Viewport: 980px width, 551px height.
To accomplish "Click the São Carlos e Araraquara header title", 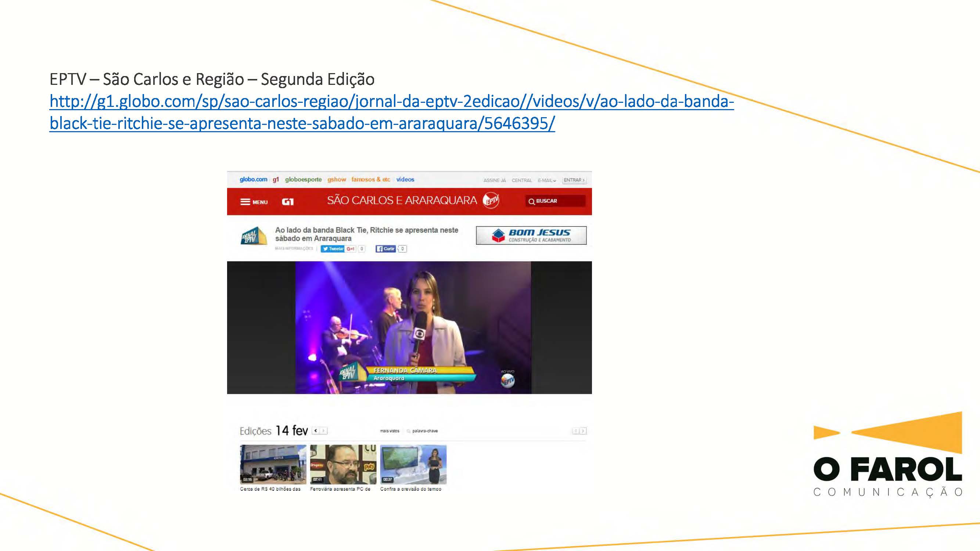I will [402, 201].
